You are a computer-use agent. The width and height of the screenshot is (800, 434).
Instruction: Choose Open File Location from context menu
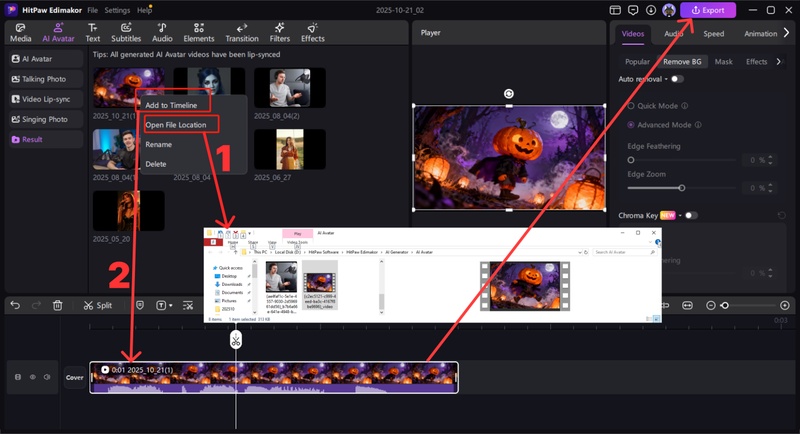click(x=176, y=124)
